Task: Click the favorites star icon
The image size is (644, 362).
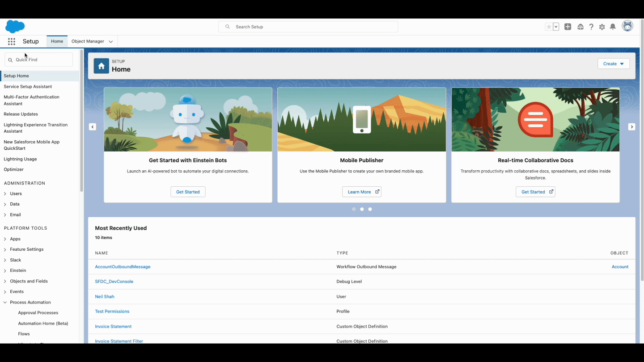Action: [x=549, y=26]
